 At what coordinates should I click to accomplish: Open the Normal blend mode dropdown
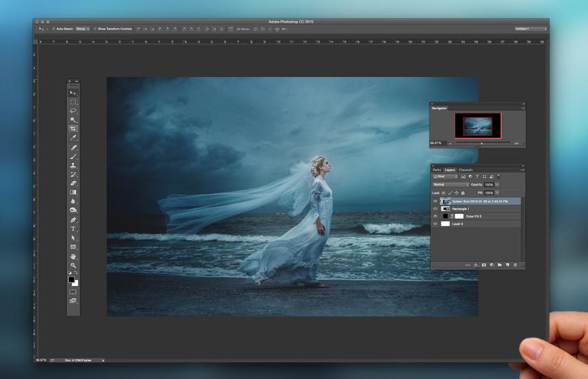click(450, 184)
